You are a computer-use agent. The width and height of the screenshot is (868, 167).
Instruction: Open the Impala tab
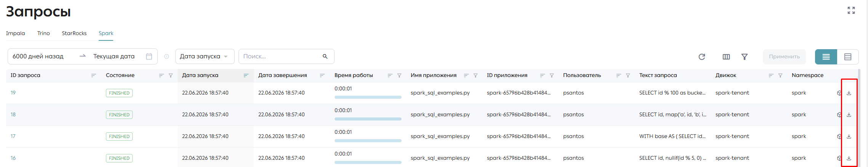(16, 33)
